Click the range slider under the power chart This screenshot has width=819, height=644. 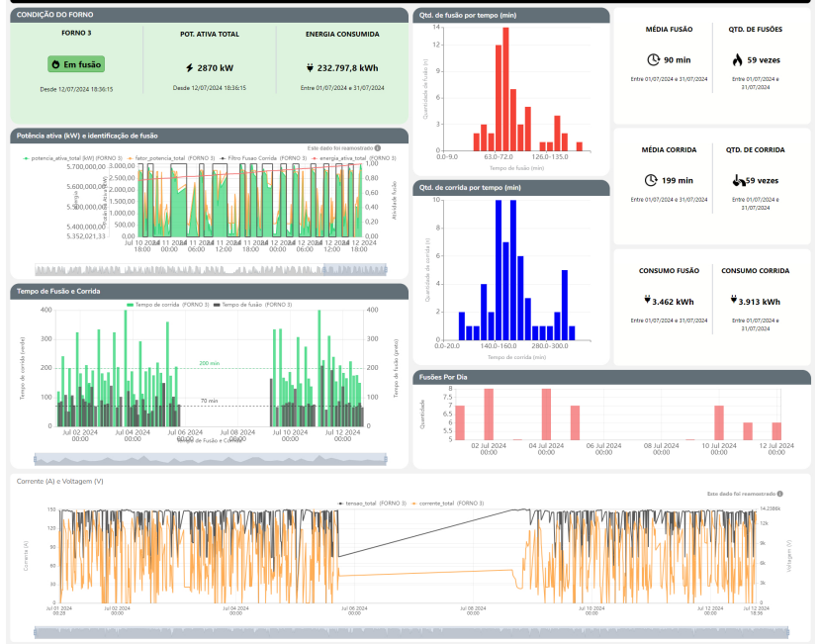(211, 269)
